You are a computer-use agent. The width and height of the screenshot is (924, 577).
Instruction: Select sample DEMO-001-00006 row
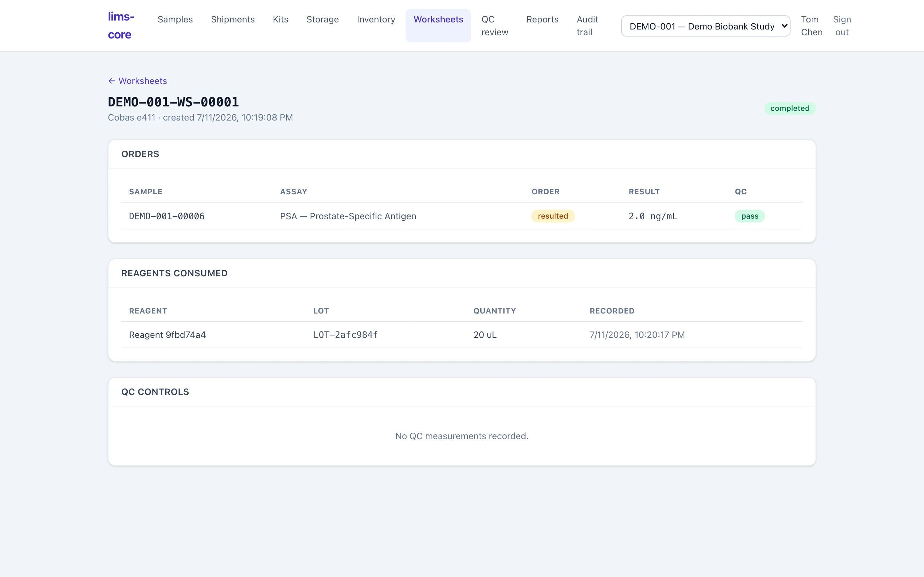click(x=462, y=216)
